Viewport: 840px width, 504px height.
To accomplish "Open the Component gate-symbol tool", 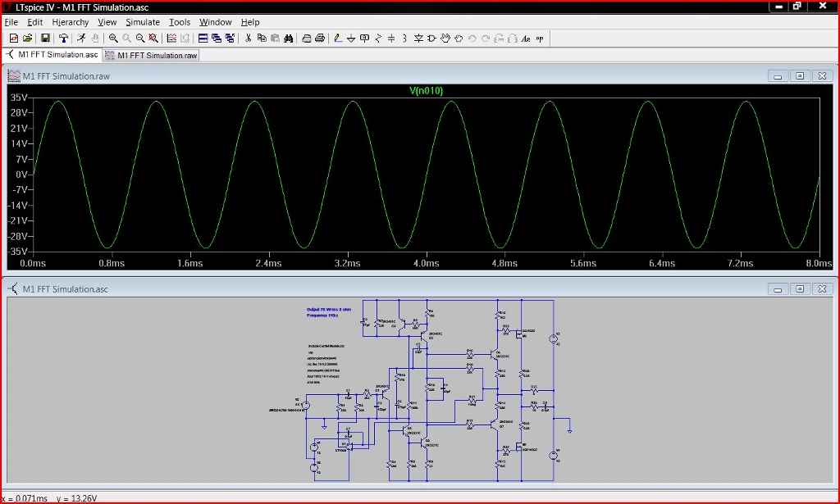I will point(431,38).
